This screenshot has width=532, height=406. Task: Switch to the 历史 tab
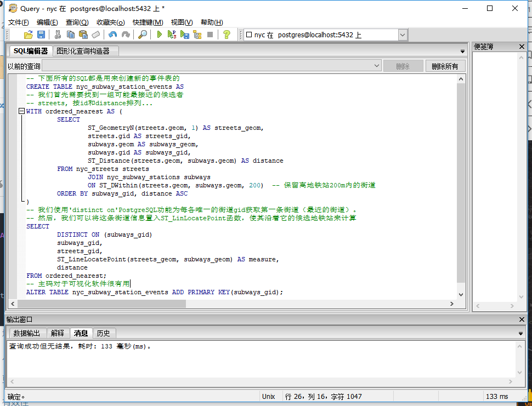point(103,333)
